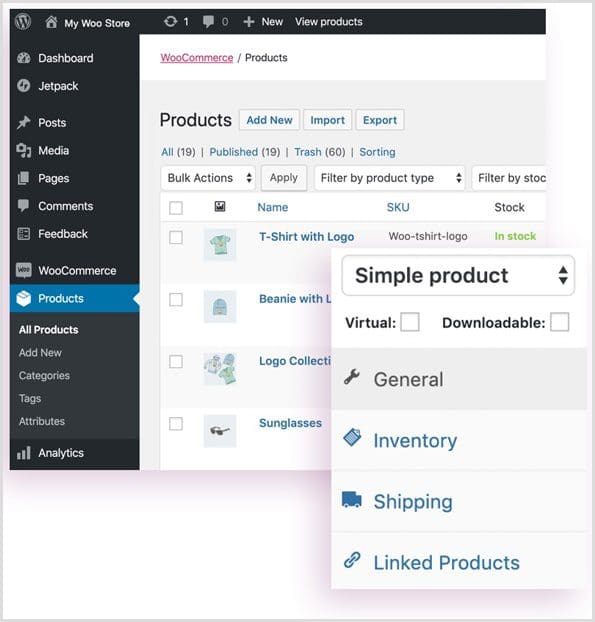
Task: Click the General wrench icon
Action: coord(352,377)
